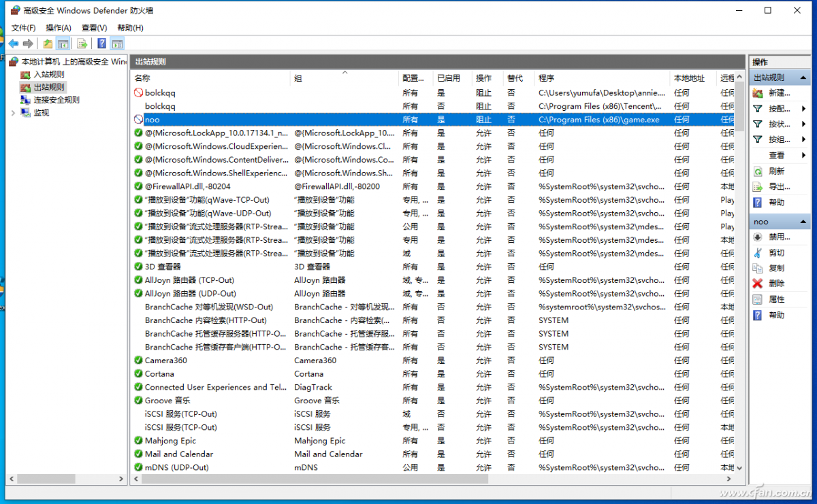The image size is (817, 504).
Task: Select the noo outbound rule row
Action: click(433, 120)
